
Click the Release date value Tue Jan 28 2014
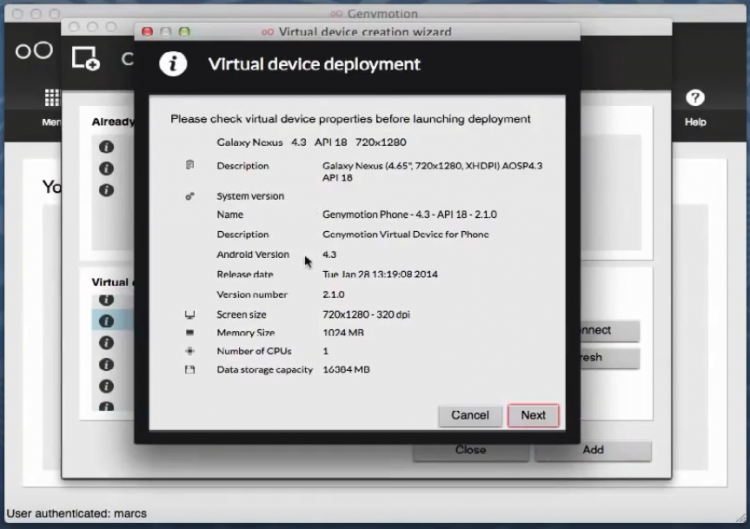(x=380, y=274)
